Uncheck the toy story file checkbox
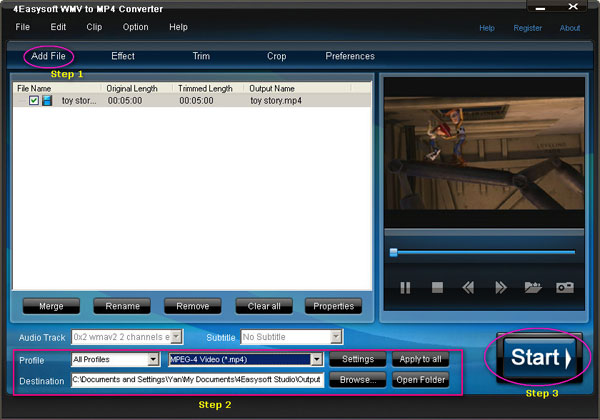Viewport: 600px width, 420px height. coord(34,101)
